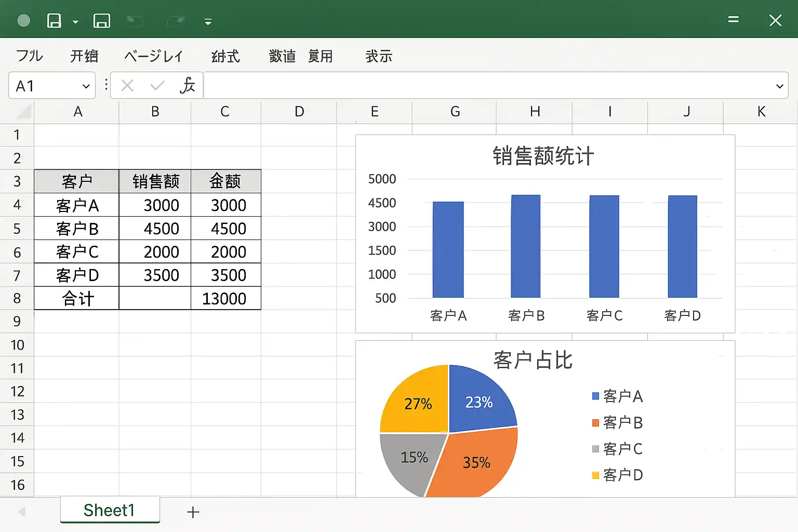Expand the Name Box dropdown showing A1
The height and width of the screenshot is (532, 798).
point(86,86)
